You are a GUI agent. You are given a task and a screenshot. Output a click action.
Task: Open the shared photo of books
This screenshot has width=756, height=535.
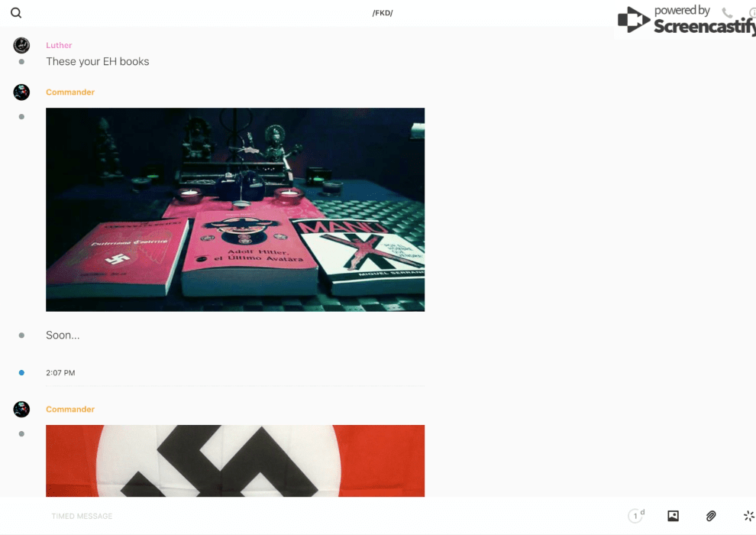(235, 209)
